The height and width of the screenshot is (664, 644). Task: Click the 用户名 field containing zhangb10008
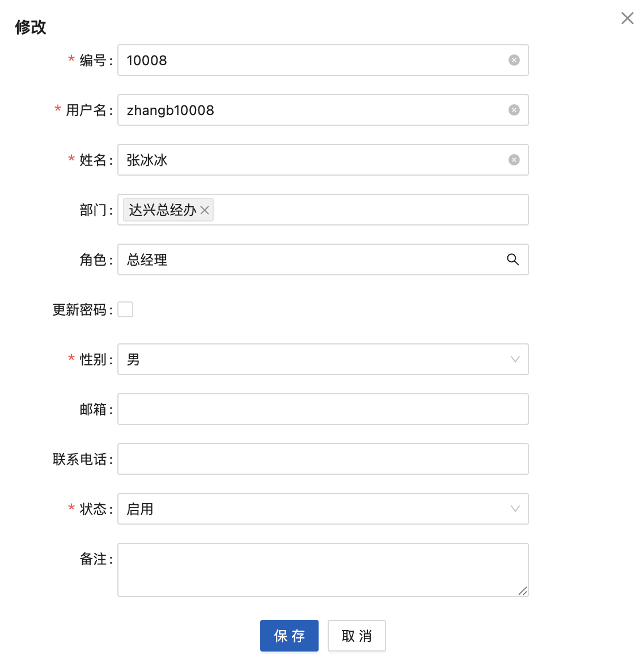(x=306, y=110)
